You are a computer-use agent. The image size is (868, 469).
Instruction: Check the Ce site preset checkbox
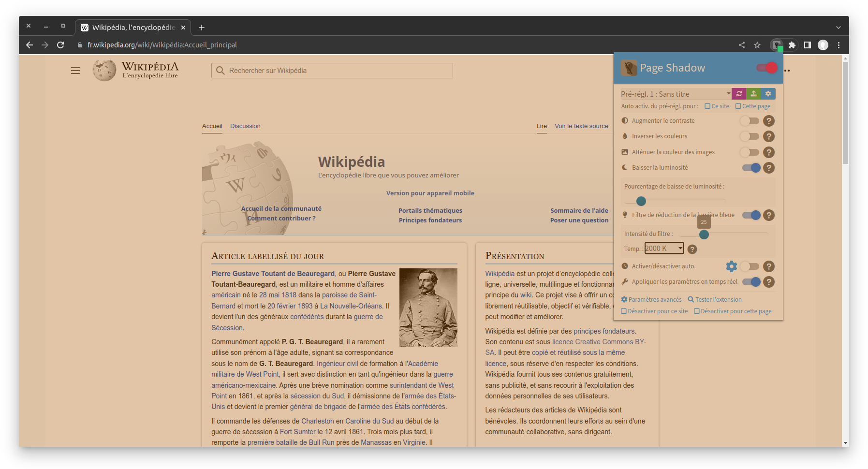tap(707, 106)
